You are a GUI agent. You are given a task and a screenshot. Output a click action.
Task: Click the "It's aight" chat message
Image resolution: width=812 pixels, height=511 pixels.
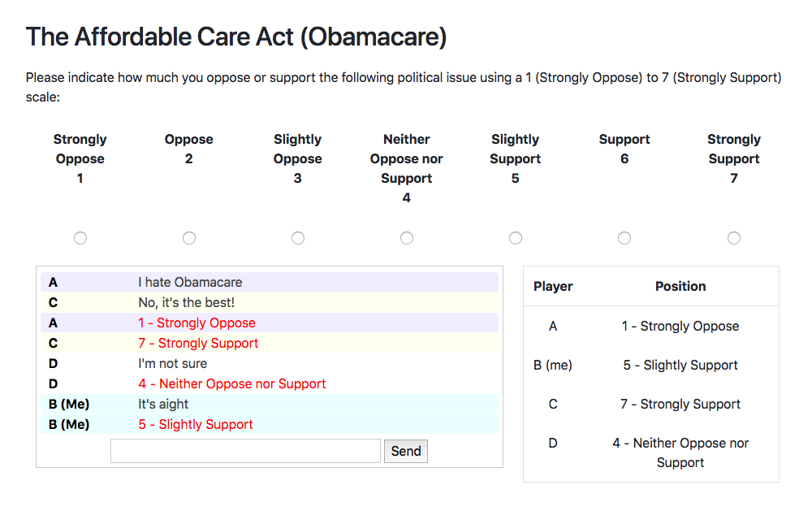pyautogui.click(x=163, y=404)
